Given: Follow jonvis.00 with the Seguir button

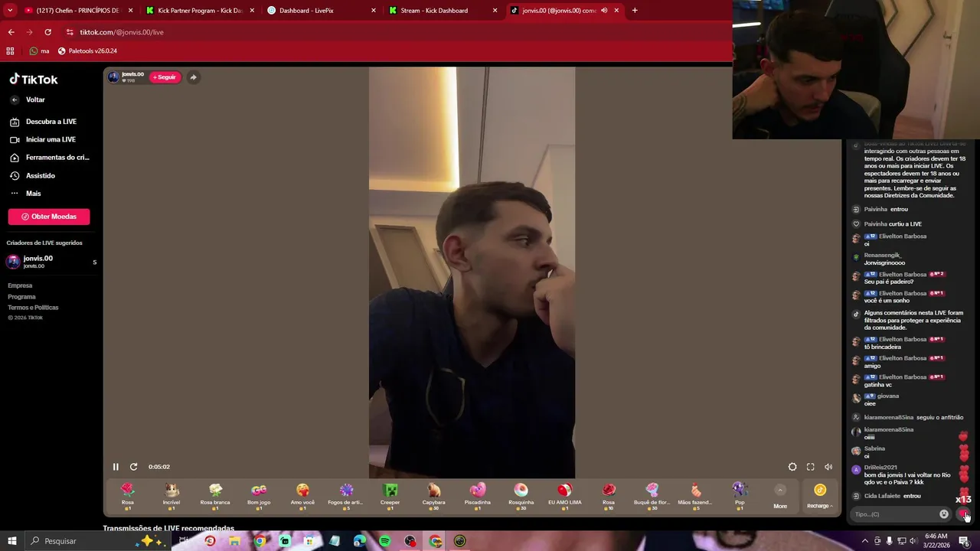Looking at the screenshot, I should [165, 77].
